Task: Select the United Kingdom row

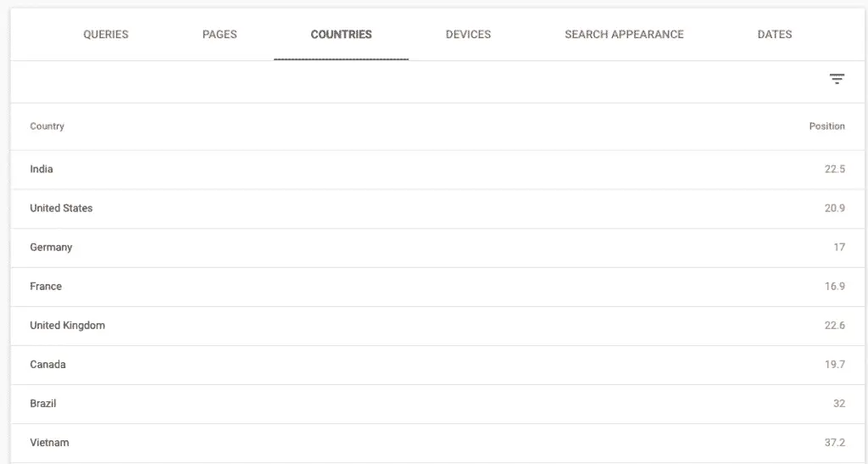Action: coord(68,326)
